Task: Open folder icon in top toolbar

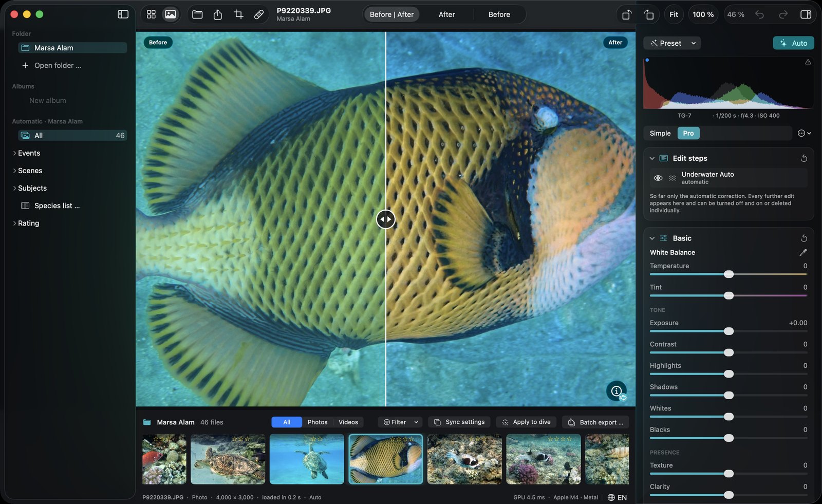Action: point(197,14)
